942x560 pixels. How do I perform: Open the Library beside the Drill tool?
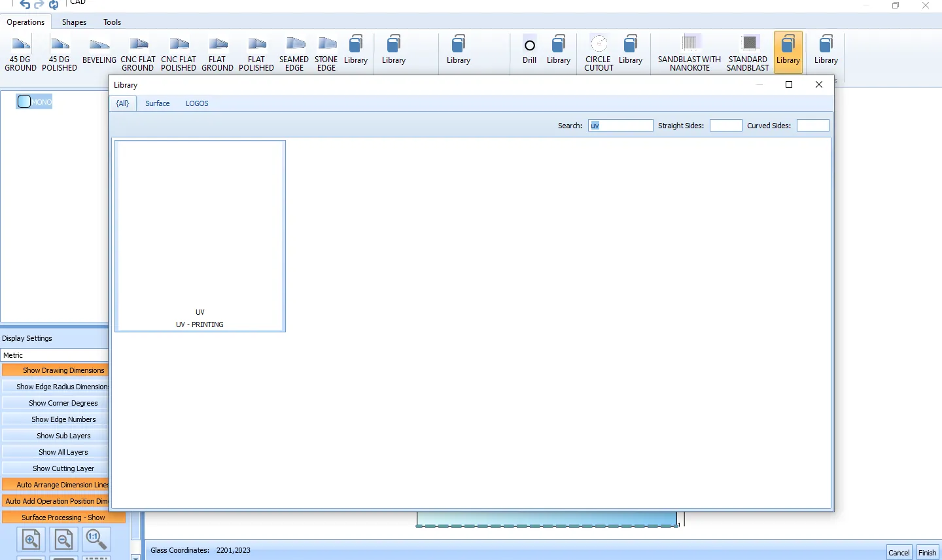(x=559, y=50)
